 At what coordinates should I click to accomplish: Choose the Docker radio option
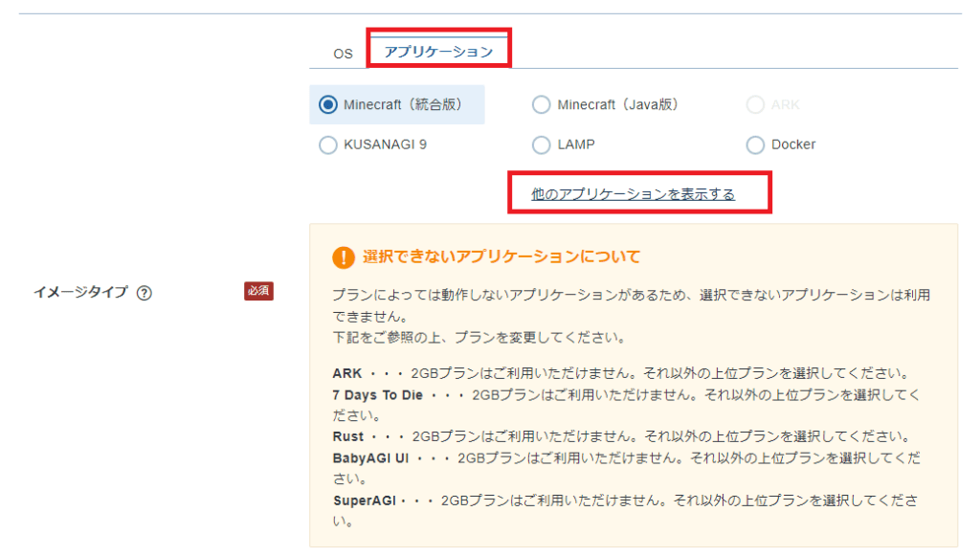(x=781, y=145)
